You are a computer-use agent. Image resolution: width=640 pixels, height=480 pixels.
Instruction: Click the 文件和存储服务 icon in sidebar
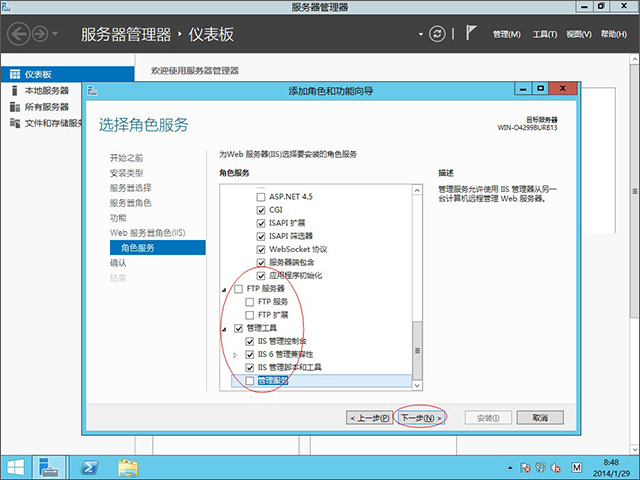click(x=15, y=123)
